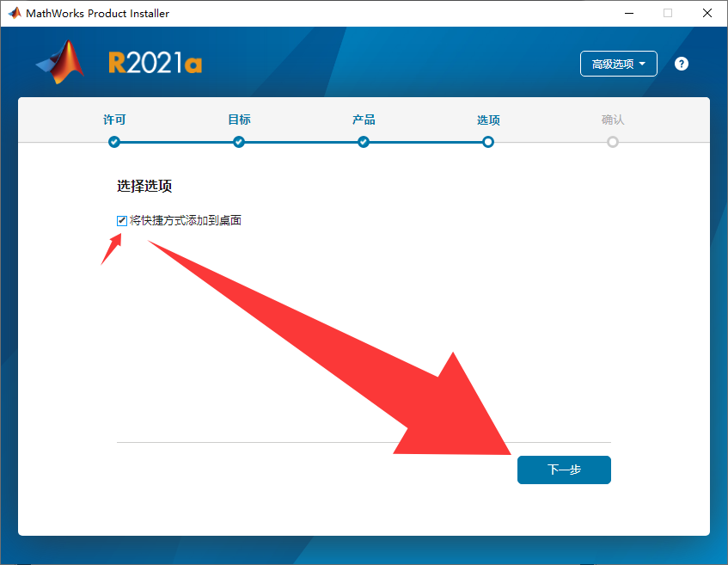Click the filled 选项 step circle

tap(487, 142)
